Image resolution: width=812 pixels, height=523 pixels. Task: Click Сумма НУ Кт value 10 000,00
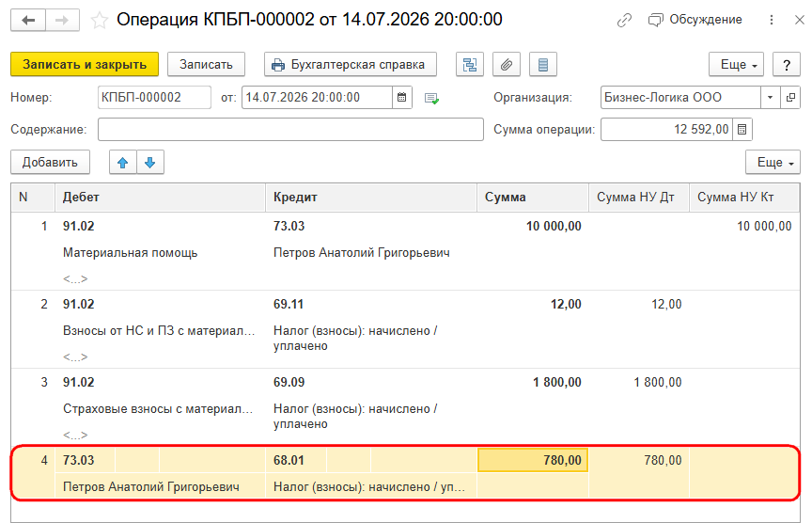(764, 227)
